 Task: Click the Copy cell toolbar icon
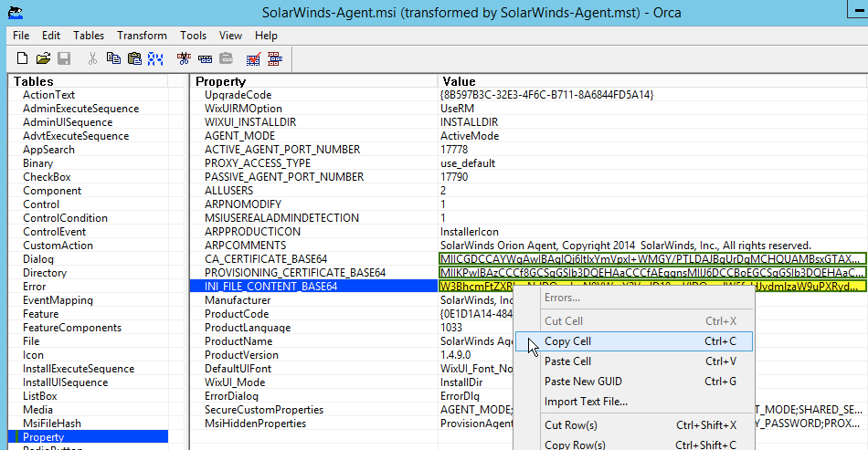pyautogui.click(x=113, y=58)
